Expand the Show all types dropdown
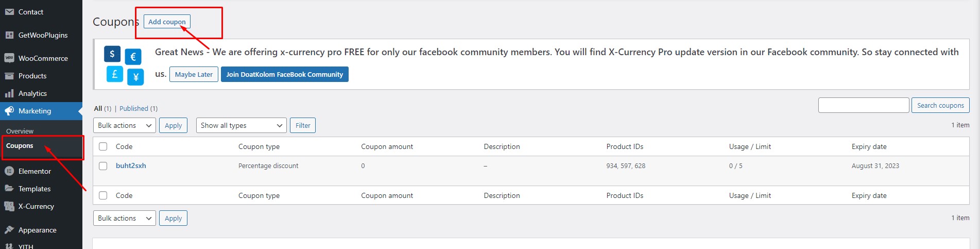Screen dimensions: 980x249 (241, 125)
